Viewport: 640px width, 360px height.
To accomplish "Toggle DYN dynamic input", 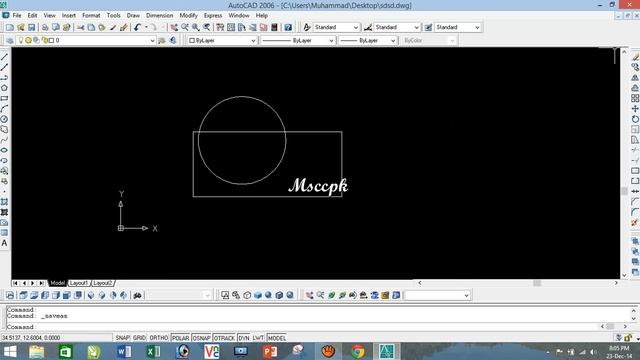I will click(244, 338).
